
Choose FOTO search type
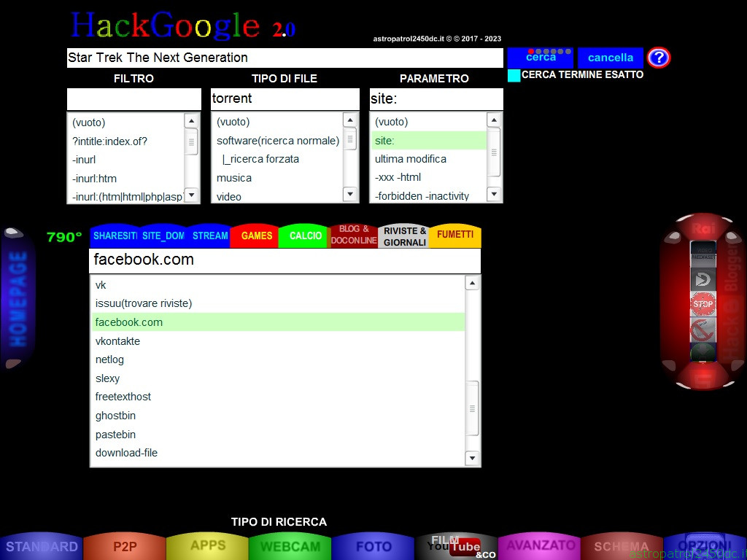[373, 546]
